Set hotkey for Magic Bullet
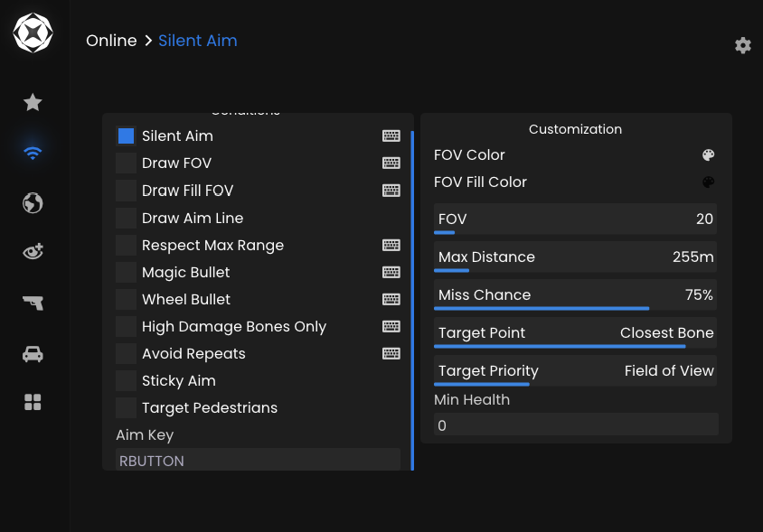This screenshot has height=532, width=763. (391, 272)
